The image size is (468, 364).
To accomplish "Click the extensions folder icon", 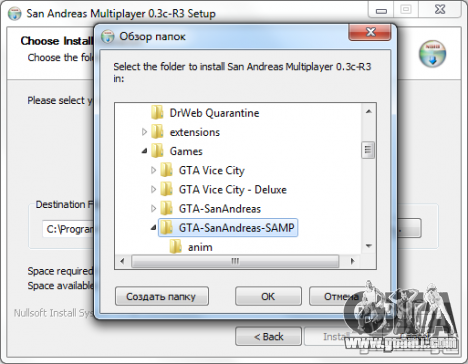I will coord(157,132).
